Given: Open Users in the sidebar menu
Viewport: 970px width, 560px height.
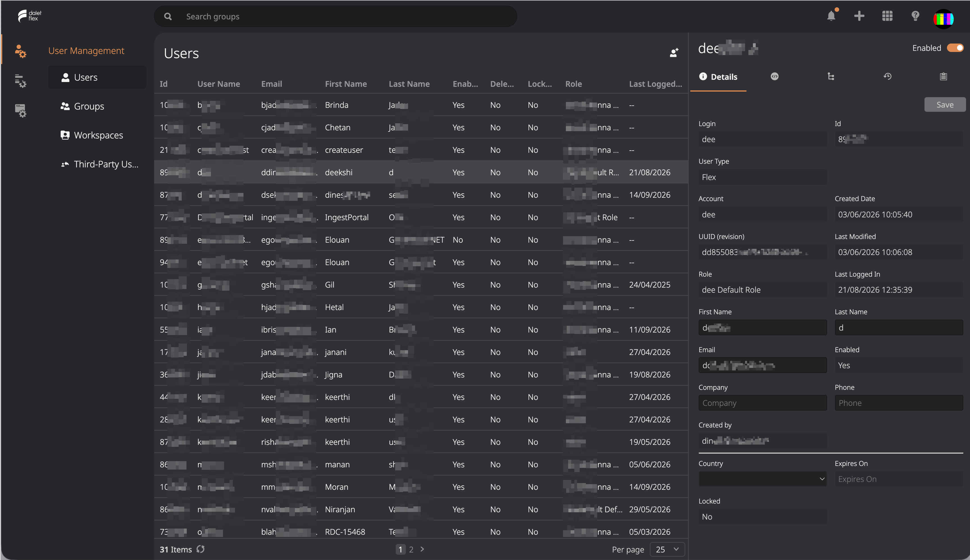Looking at the screenshot, I should point(97,77).
